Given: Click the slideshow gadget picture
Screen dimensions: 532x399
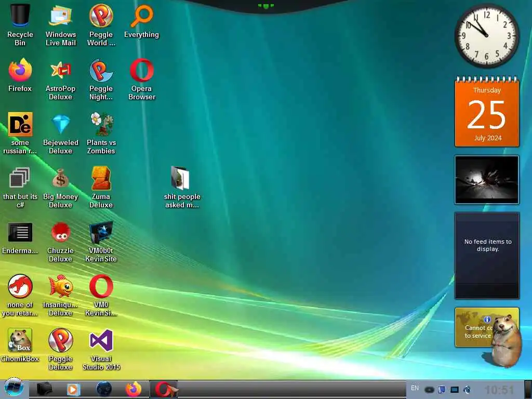Looking at the screenshot, I should click(x=486, y=180).
